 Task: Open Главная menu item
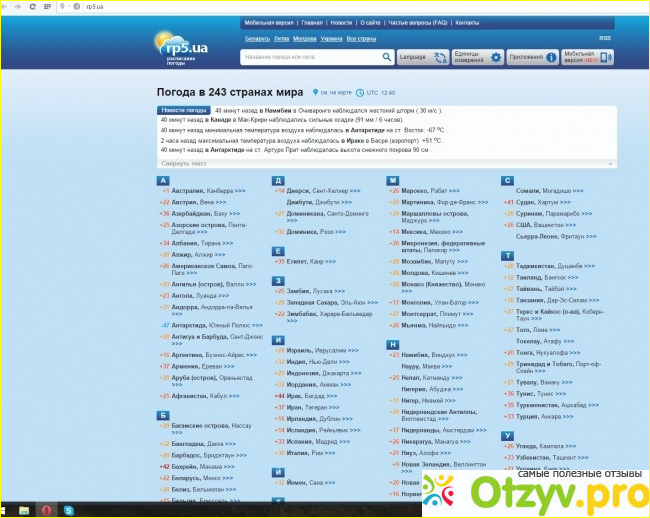[x=312, y=23]
